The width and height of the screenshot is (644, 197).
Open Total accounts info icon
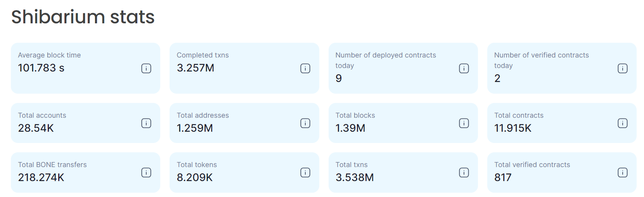pyautogui.click(x=146, y=123)
